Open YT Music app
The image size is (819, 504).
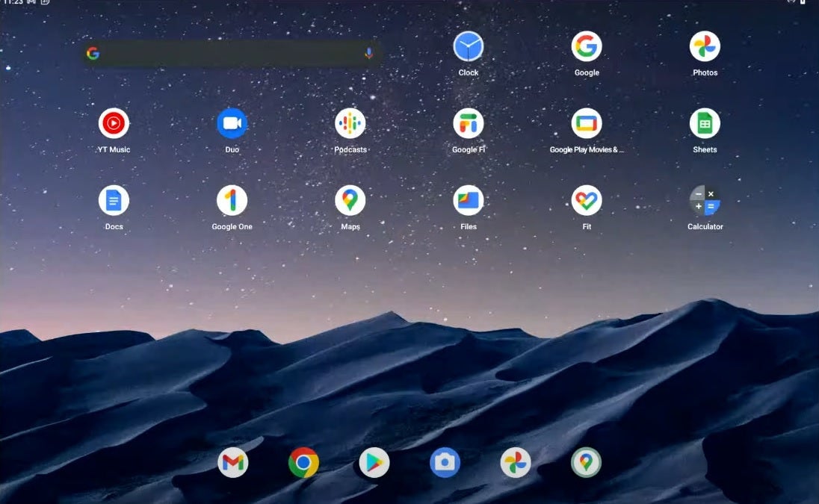click(x=114, y=124)
